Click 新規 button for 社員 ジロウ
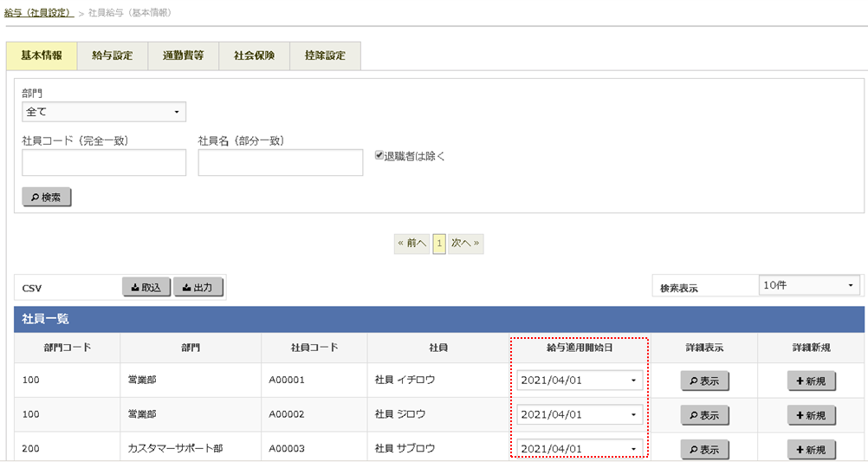Viewport: 868px width, 462px height. 811,415
